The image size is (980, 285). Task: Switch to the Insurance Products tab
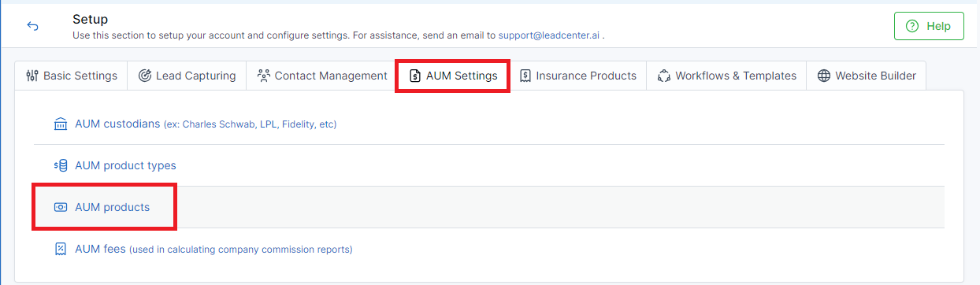click(577, 76)
